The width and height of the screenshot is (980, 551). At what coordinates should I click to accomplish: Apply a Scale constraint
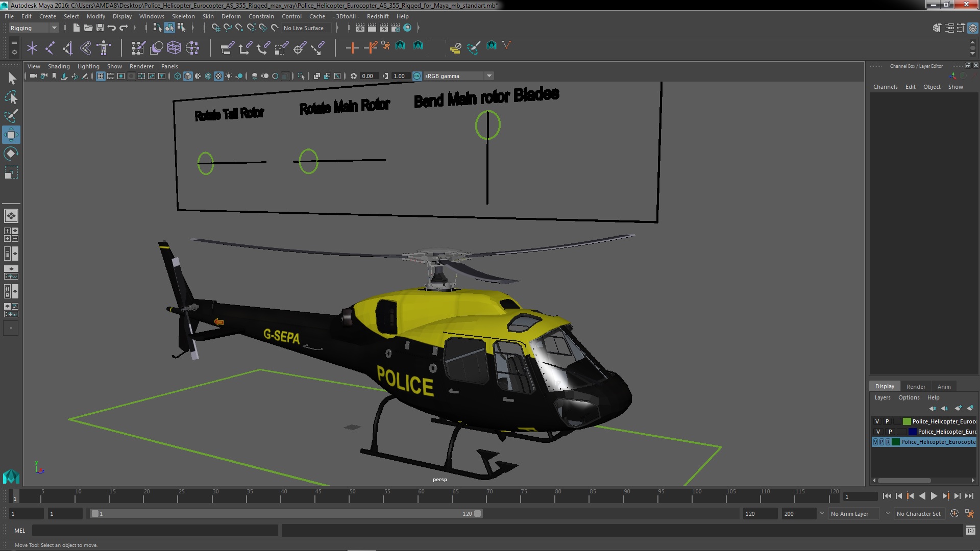(x=281, y=48)
